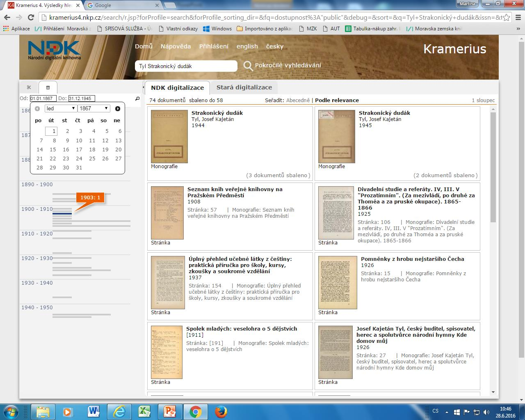Open File Explorer from taskbar
The height and width of the screenshot is (420, 525).
tap(43, 411)
